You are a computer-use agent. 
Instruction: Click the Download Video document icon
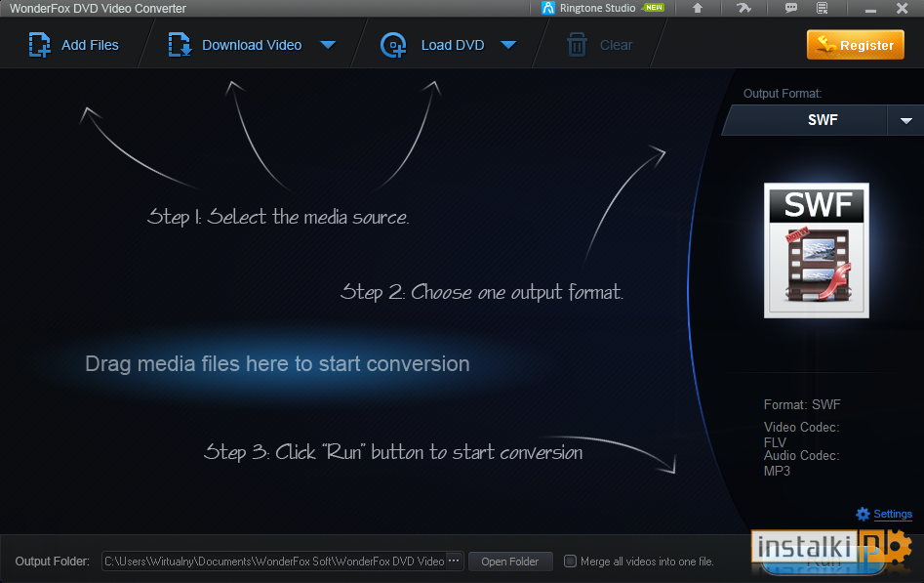click(180, 45)
